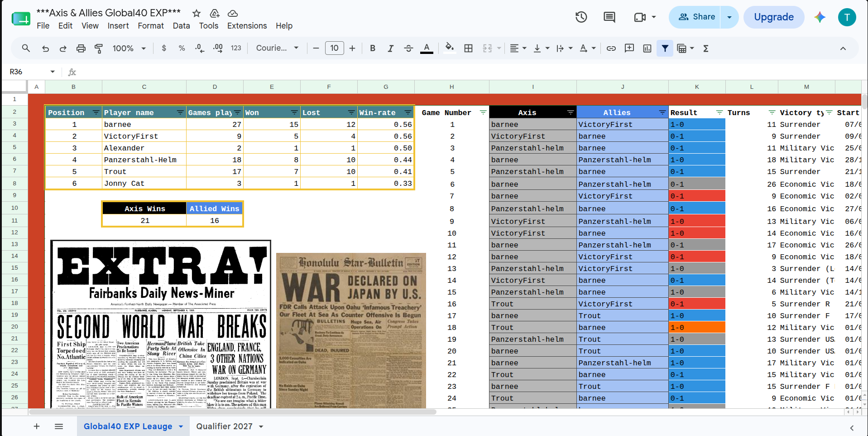Click the Undo arrow icon
This screenshot has width=868, height=436.
(45, 48)
